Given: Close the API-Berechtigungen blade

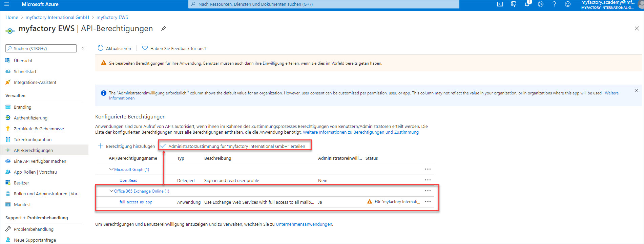Looking at the screenshot, I should point(637,29).
